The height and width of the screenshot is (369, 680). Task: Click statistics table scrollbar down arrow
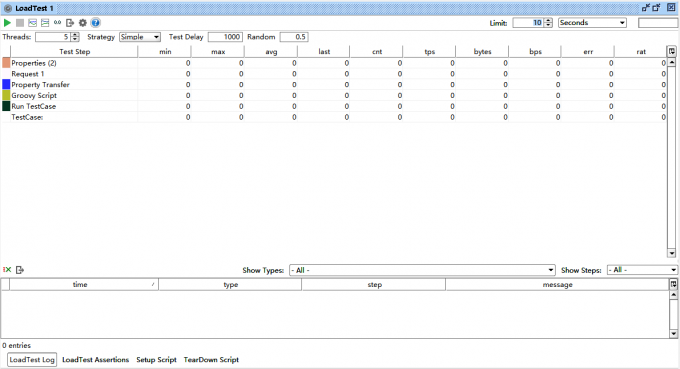point(671,253)
